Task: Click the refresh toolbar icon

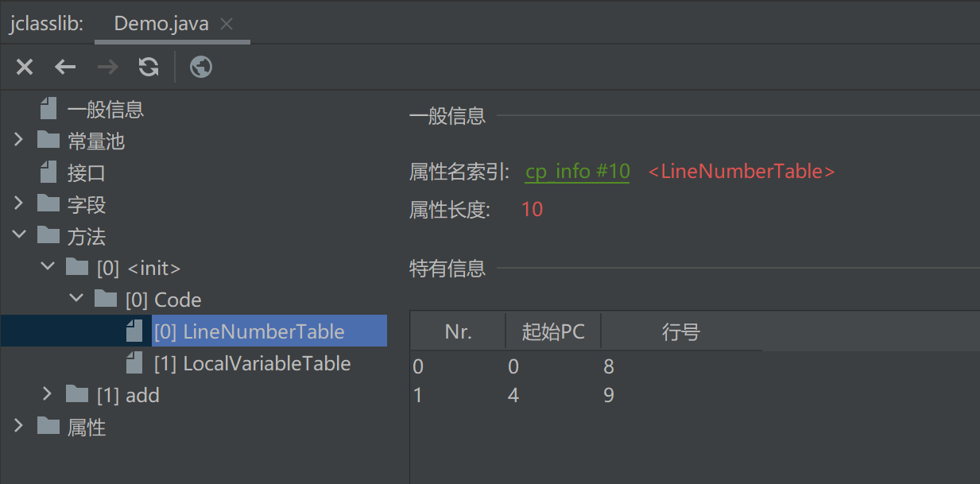Action: point(149,68)
